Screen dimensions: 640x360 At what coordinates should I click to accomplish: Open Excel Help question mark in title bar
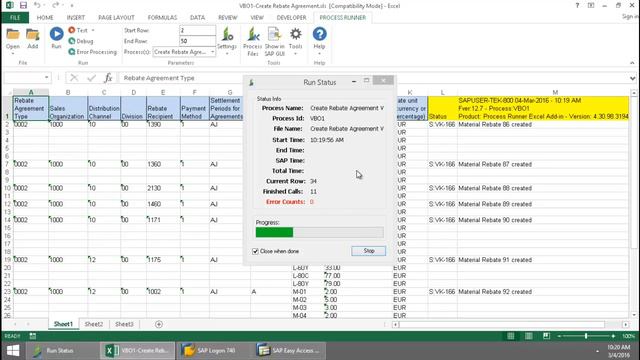[x=577, y=5]
